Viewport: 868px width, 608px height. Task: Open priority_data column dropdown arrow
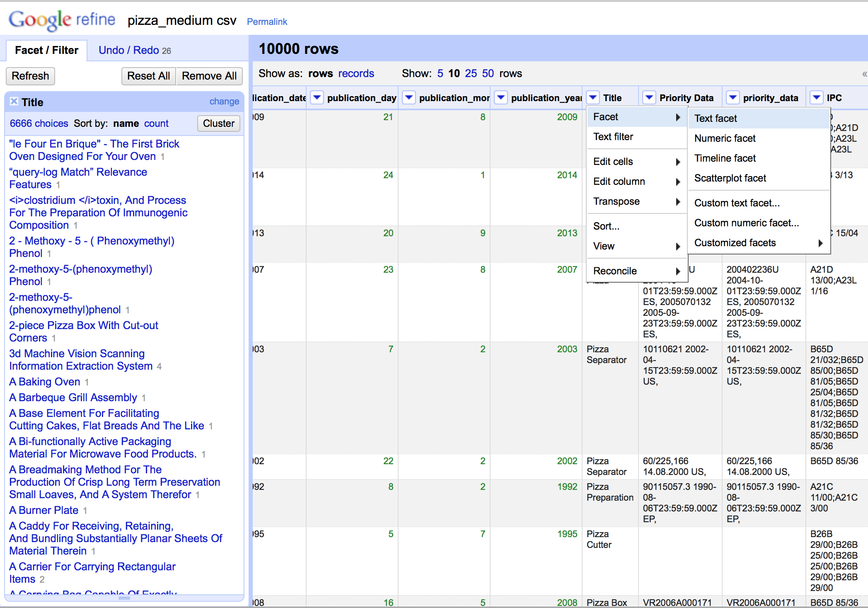coord(733,98)
